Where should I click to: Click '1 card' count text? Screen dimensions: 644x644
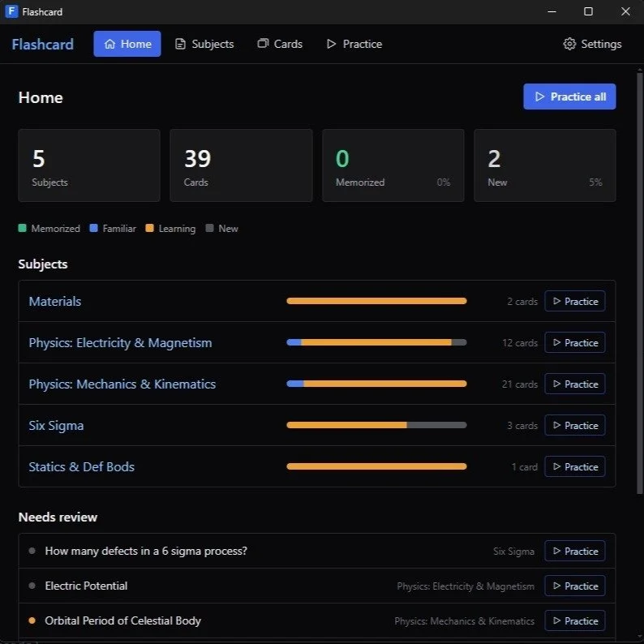[525, 467]
